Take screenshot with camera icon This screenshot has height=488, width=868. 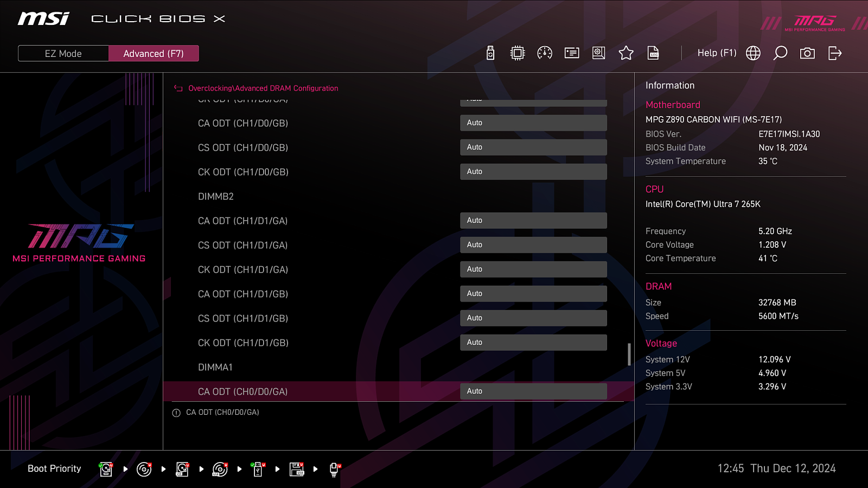click(807, 53)
